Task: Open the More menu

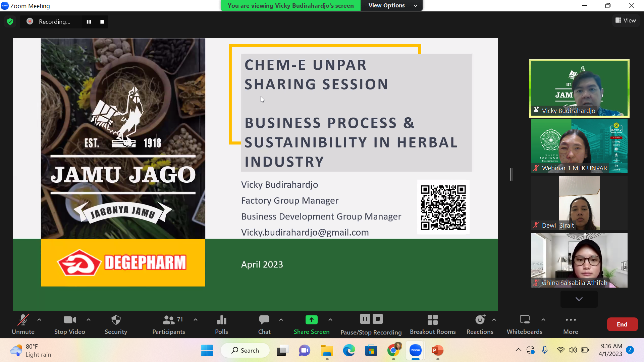Action: (x=571, y=324)
